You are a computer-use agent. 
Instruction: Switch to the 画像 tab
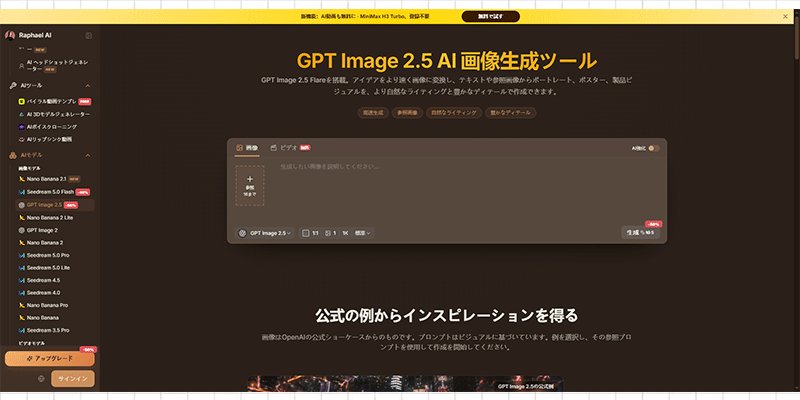click(247, 148)
